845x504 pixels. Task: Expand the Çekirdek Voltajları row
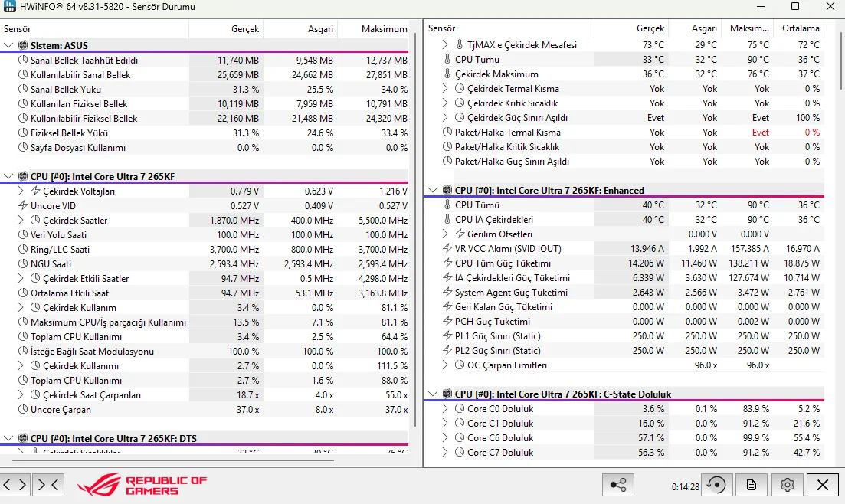point(21,191)
